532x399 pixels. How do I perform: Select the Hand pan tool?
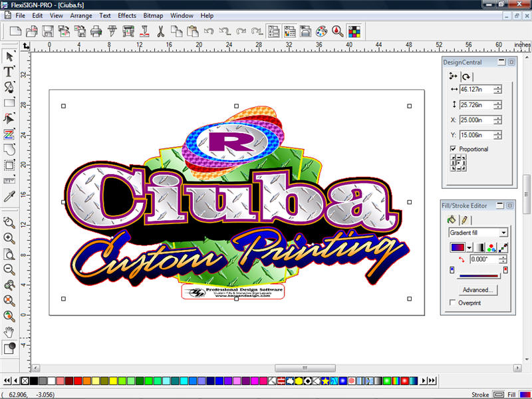pos(9,332)
